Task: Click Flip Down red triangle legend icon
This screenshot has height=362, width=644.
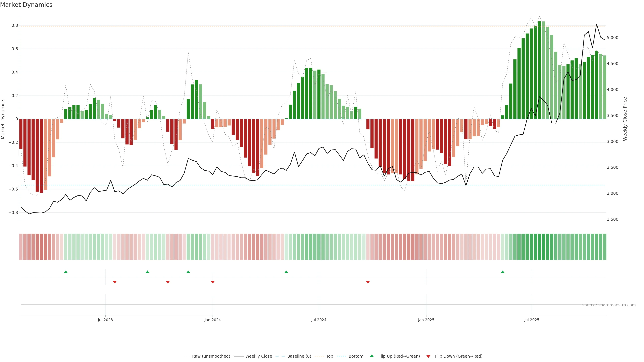Action: click(x=428, y=356)
